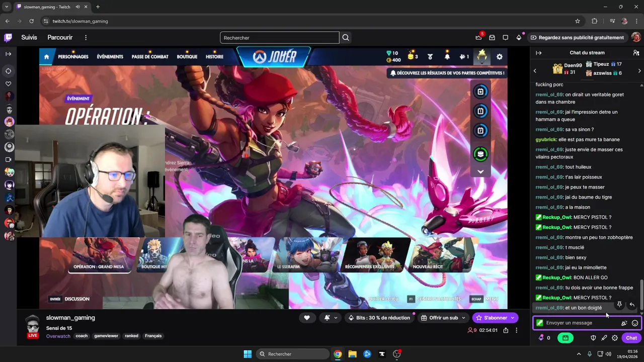Open the chat identity badge selector

tap(540, 323)
